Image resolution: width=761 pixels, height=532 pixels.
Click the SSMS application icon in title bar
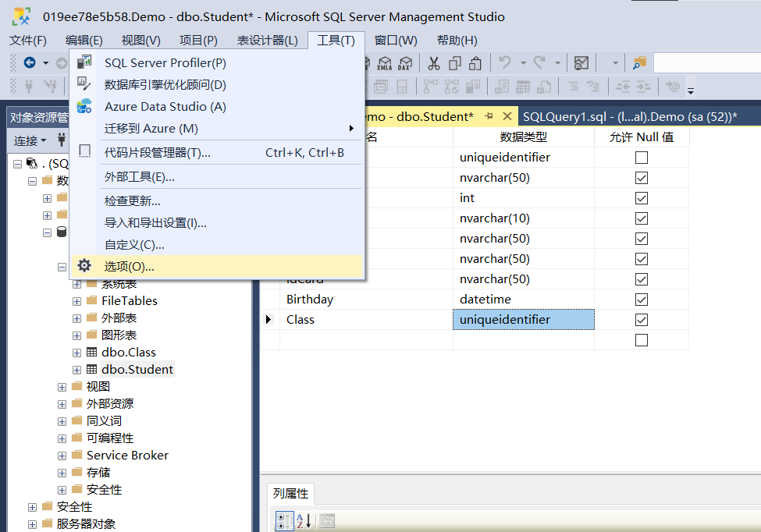(x=21, y=16)
